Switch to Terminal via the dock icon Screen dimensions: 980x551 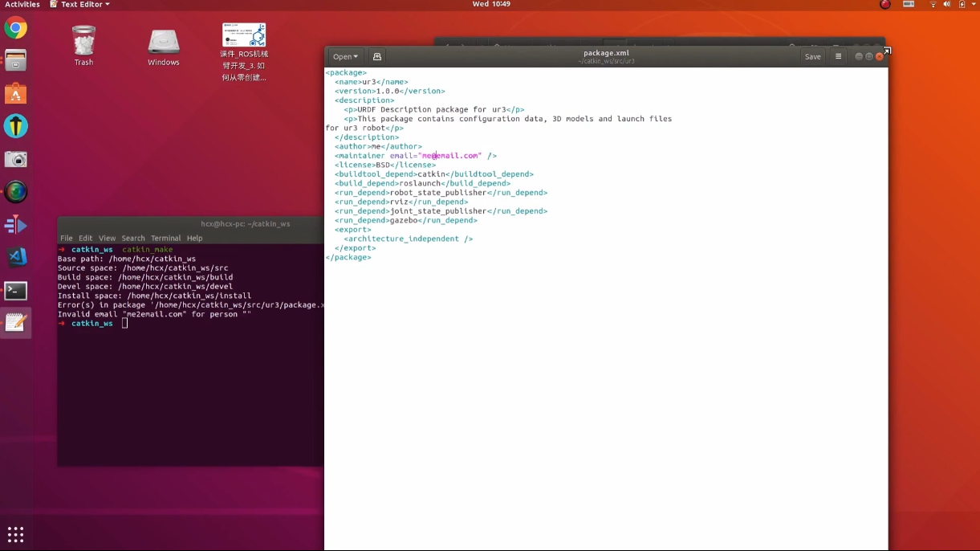point(15,290)
